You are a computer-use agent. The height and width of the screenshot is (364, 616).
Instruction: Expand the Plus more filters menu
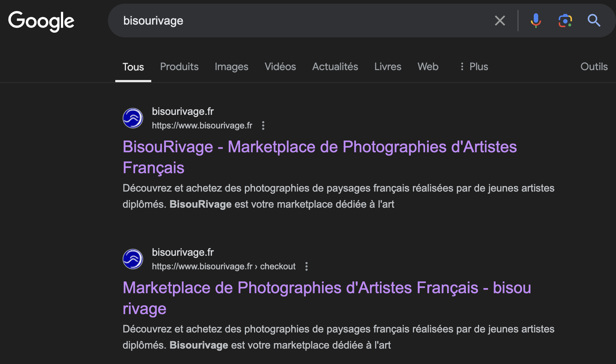474,66
